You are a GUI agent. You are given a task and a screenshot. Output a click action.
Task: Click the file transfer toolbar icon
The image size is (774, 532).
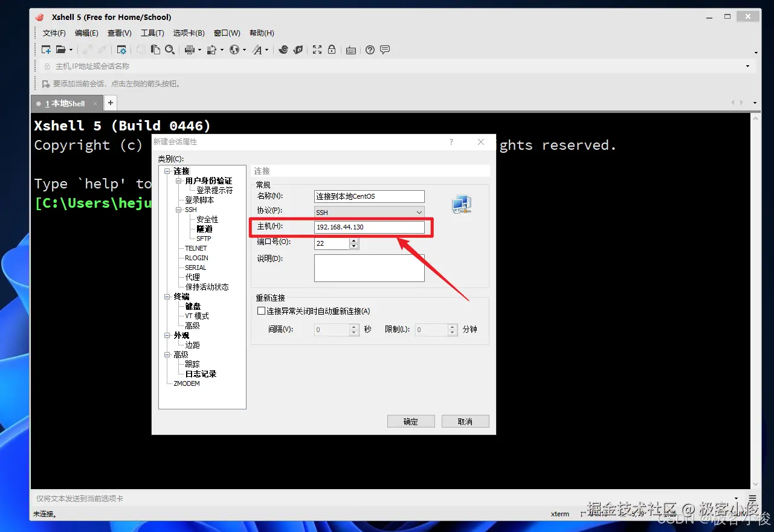[212, 50]
